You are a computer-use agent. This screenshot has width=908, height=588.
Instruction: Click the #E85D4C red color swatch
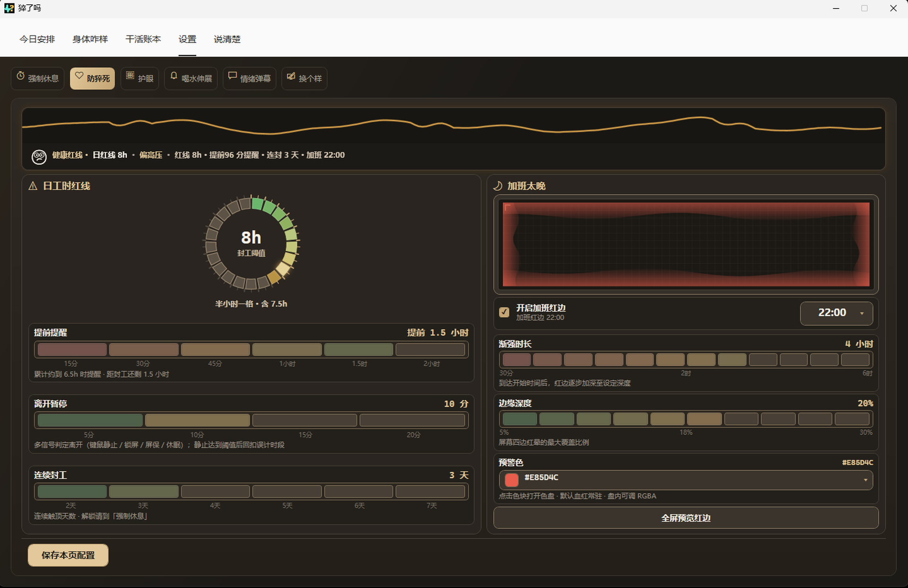(x=512, y=480)
